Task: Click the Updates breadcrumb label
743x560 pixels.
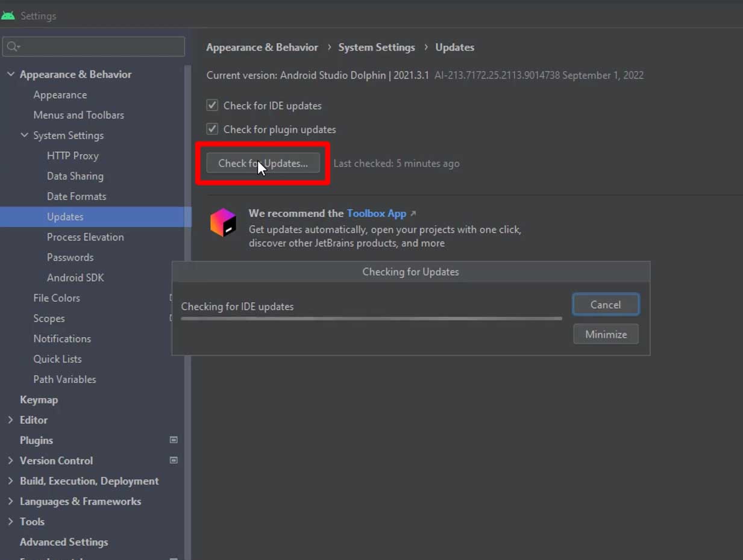Action: [455, 47]
